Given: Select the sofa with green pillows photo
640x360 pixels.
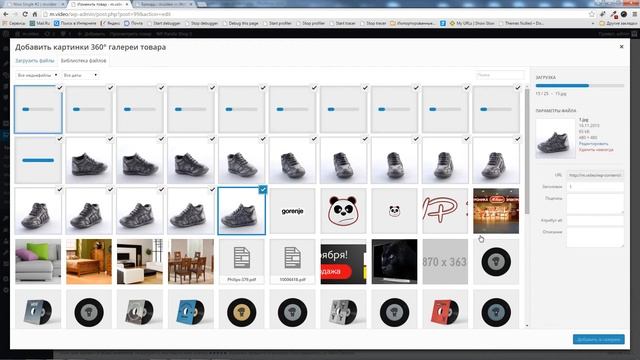Looking at the screenshot, I should click(38, 262).
